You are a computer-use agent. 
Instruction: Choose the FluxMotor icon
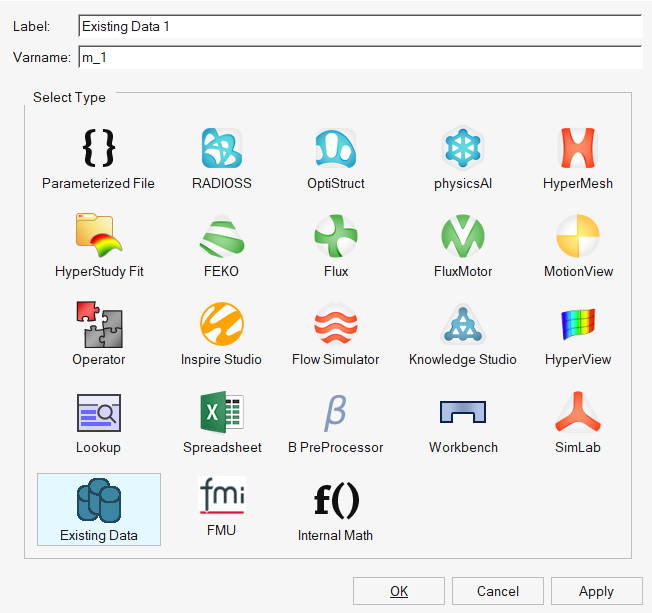pos(463,236)
